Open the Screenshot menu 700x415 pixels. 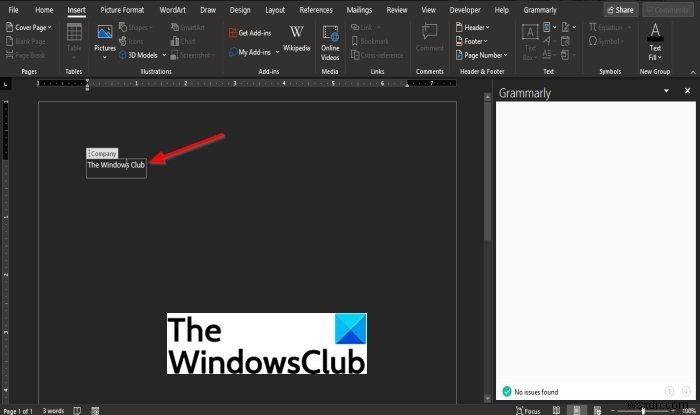tap(193, 55)
